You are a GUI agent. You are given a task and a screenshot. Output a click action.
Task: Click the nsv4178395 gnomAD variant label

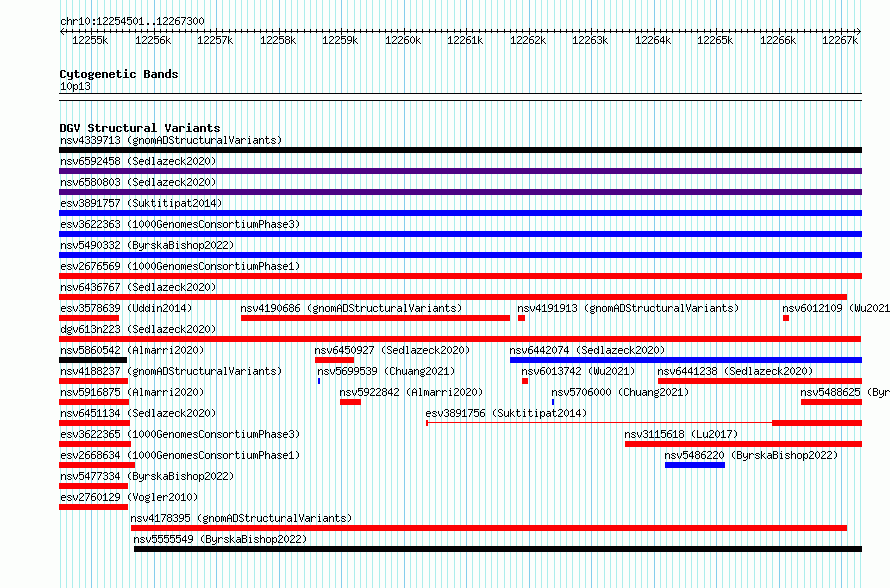pyautogui.click(x=241, y=518)
